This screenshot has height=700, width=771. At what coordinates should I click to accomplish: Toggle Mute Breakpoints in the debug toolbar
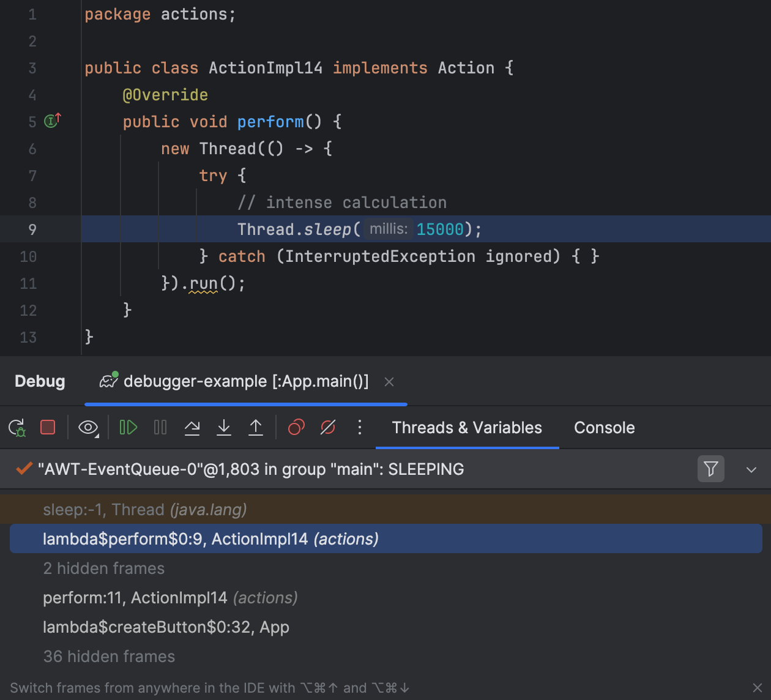tap(296, 427)
